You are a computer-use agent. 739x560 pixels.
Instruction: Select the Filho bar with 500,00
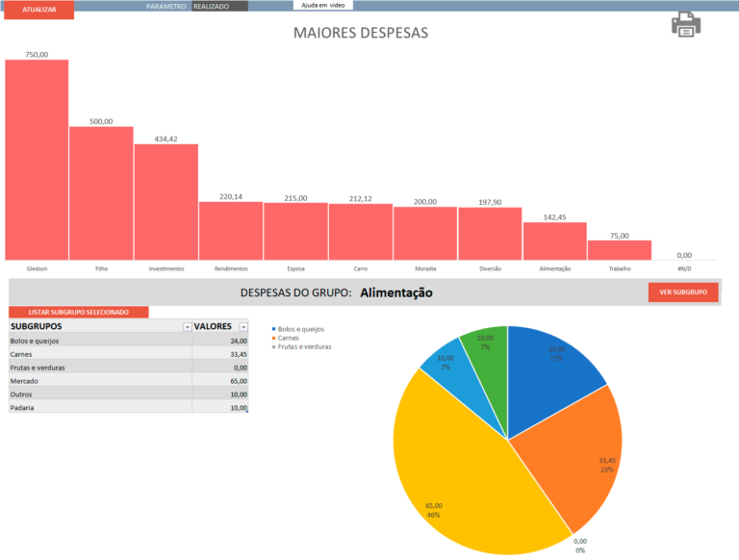click(x=101, y=193)
